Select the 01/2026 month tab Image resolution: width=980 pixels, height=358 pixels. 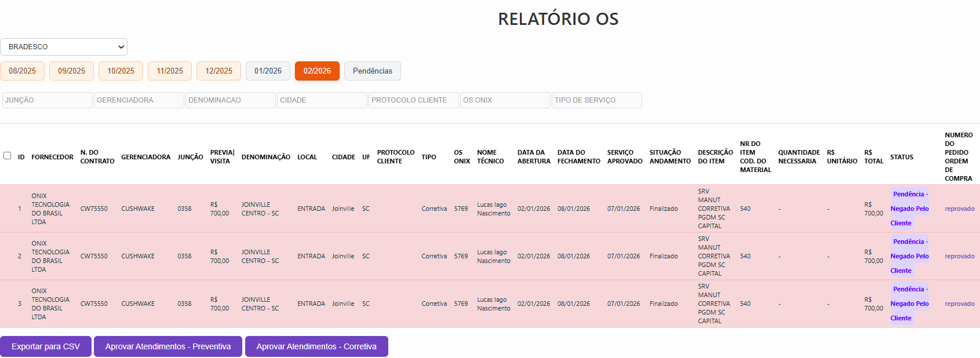coord(268,71)
